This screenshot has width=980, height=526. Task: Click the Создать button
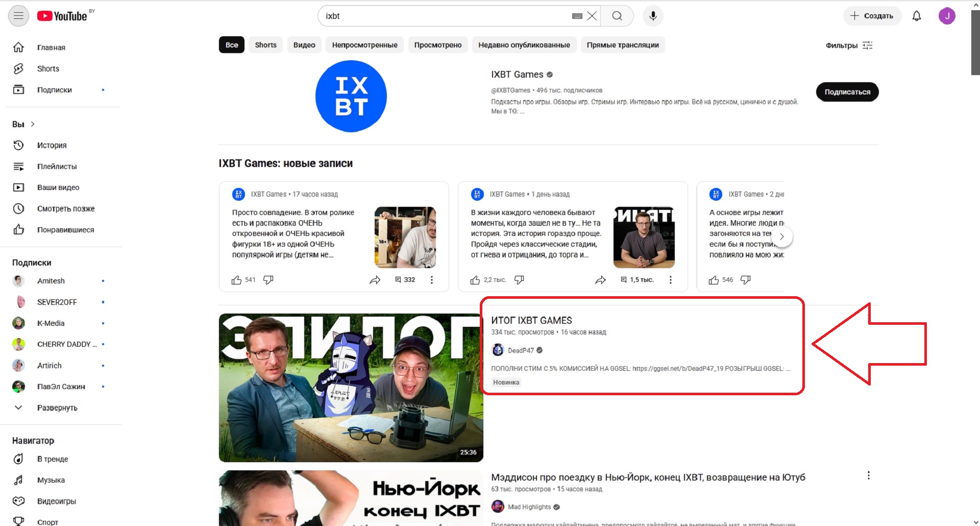tap(872, 16)
